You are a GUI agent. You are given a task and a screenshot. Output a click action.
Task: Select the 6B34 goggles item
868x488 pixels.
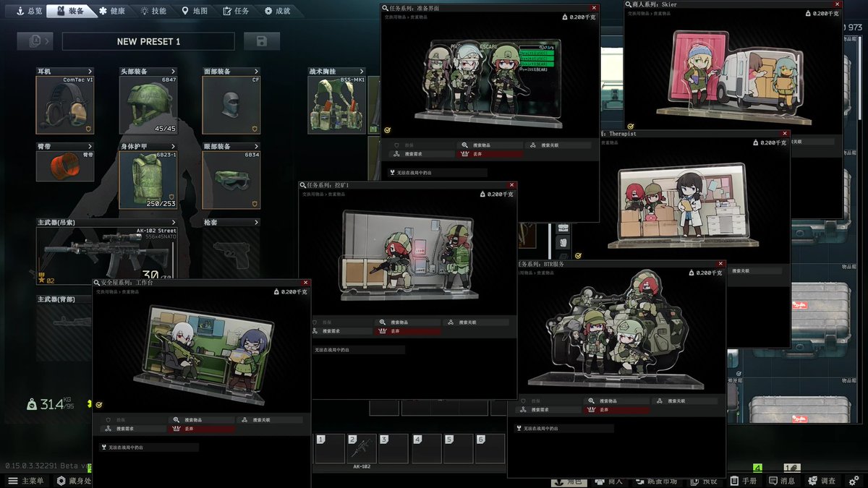[231, 179]
